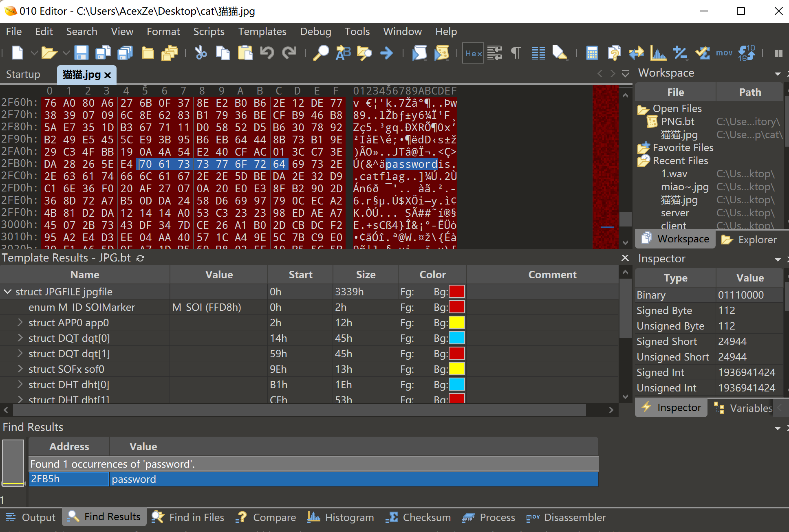789x532 pixels.
Task: Click the Paste clipboard icon
Action: pyautogui.click(x=245, y=53)
